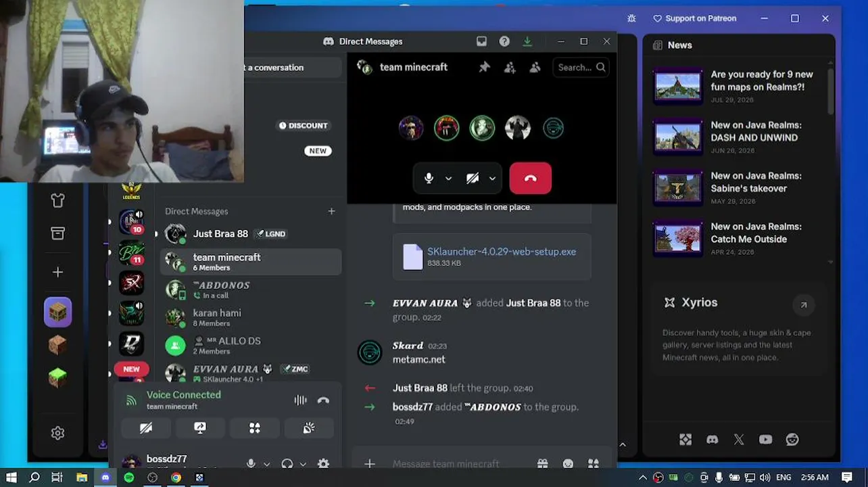Open launcher Discord link in footer
This screenshot has height=487, width=868.
(712, 440)
